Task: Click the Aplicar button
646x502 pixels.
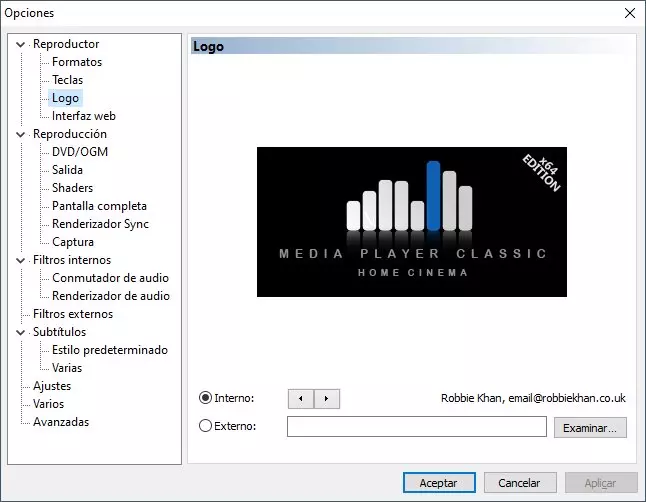Action: click(x=601, y=483)
